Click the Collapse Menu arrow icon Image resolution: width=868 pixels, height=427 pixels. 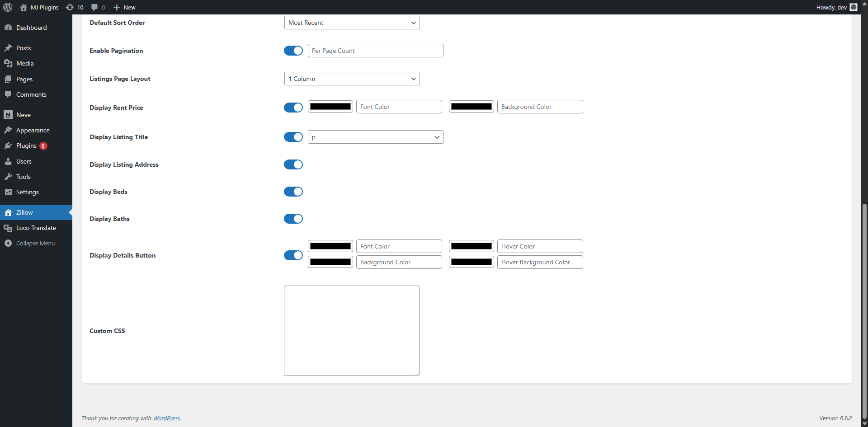tap(8, 243)
